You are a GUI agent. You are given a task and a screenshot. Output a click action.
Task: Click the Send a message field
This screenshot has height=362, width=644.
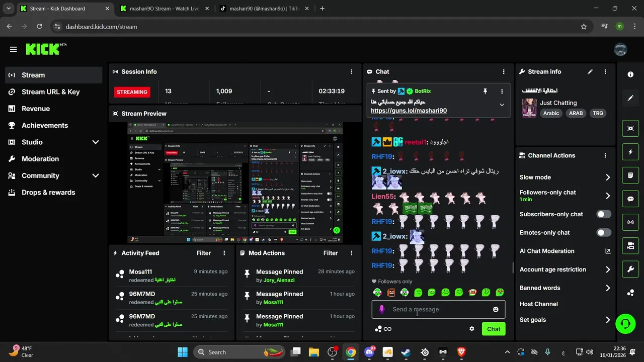point(438,310)
